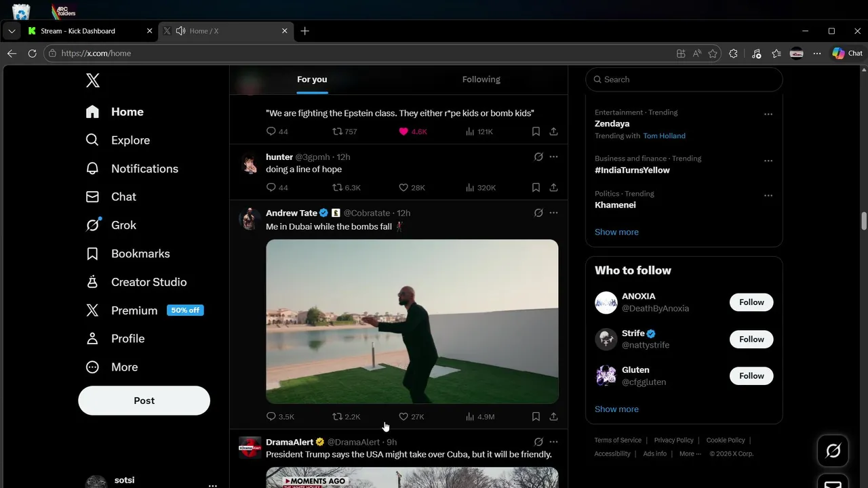Unlike the post with 4.6K likes
The width and height of the screenshot is (868, 488).
412,131
